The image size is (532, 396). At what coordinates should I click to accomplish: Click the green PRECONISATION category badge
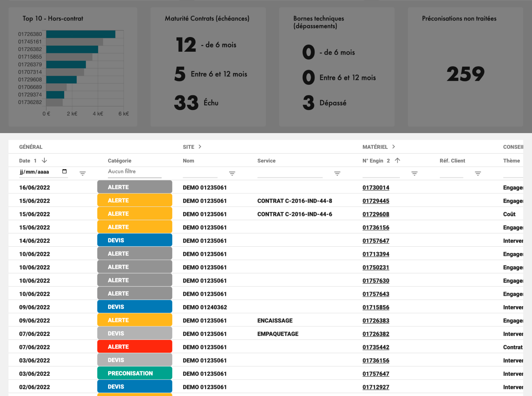[135, 373]
